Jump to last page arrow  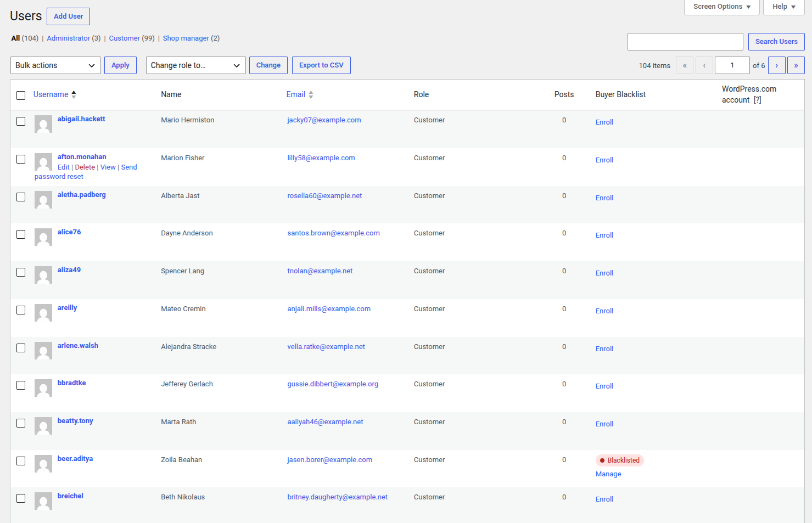click(796, 65)
